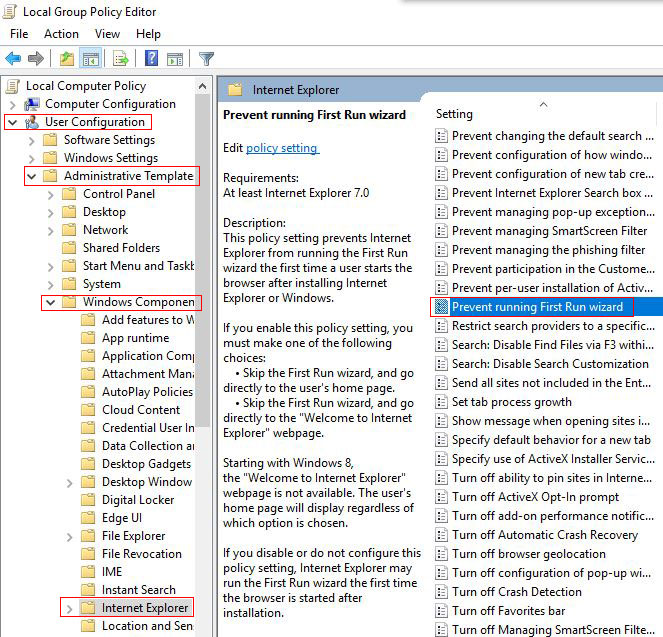The image size is (663, 637).
Task: Expand the Desktop Window tree node
Action: tap(70, 483)
